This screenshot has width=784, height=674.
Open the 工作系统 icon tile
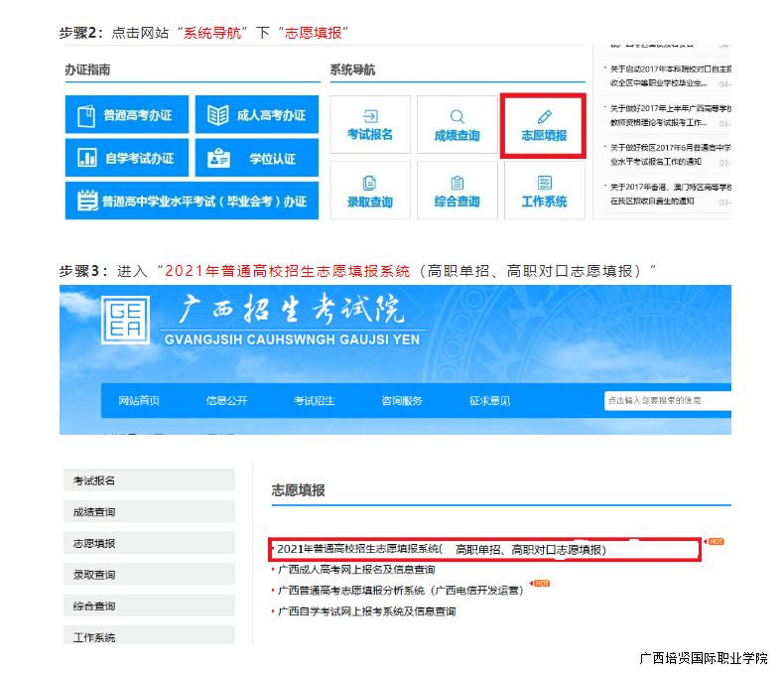pos(544,191)
